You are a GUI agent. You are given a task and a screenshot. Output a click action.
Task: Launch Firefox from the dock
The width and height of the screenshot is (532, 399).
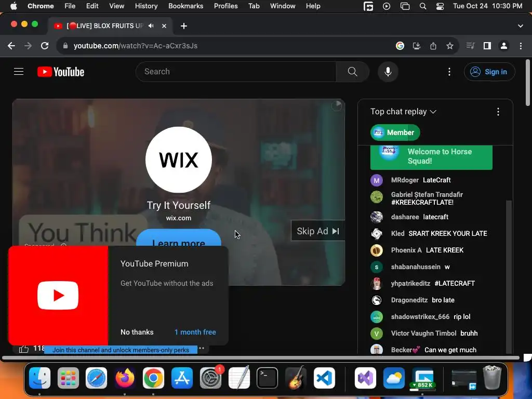click(125, 378)
